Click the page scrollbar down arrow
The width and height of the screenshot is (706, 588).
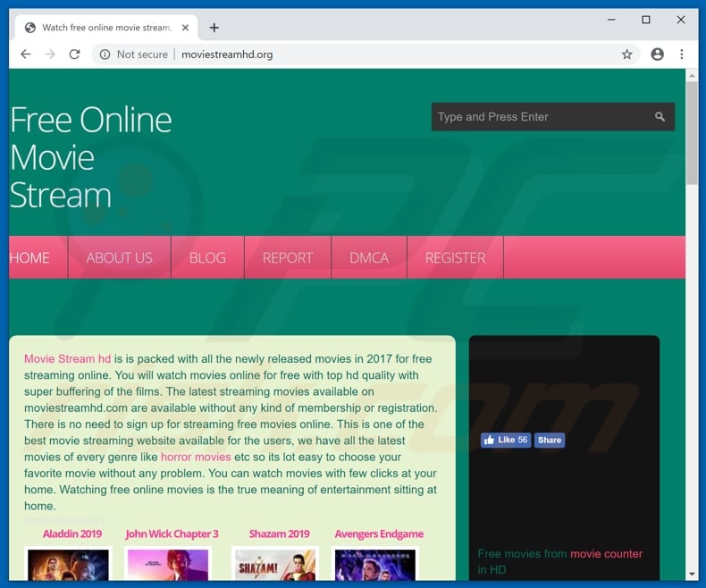pos(692,575)
